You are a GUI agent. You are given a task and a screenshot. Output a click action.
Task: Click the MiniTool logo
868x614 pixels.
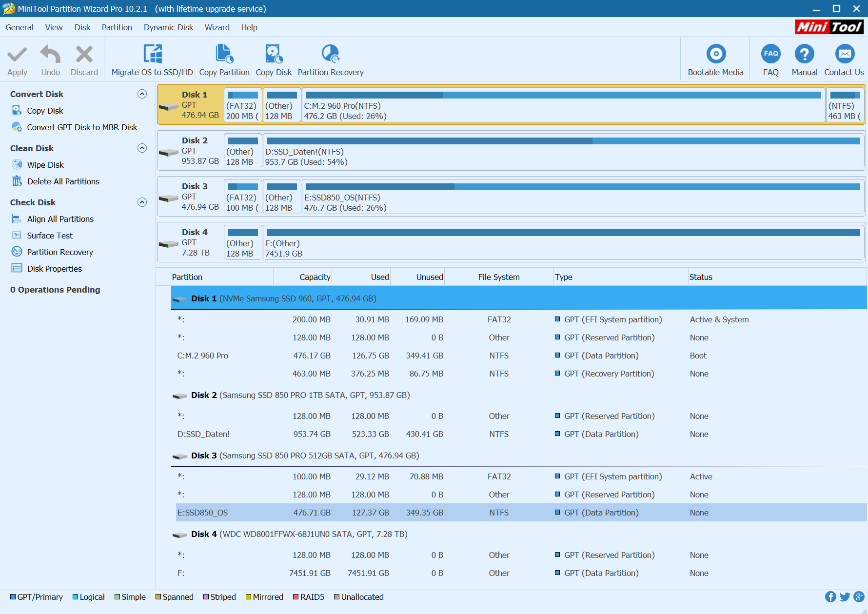[x=829, y=27]
